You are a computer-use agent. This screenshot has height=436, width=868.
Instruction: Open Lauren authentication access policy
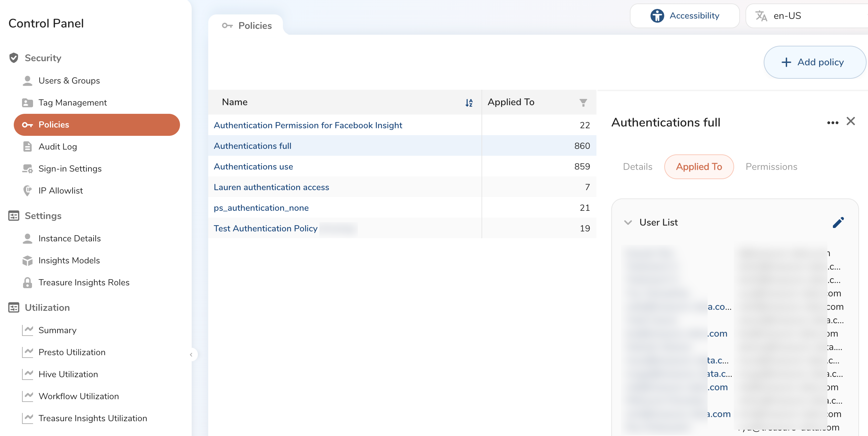[x=271, y=187]
